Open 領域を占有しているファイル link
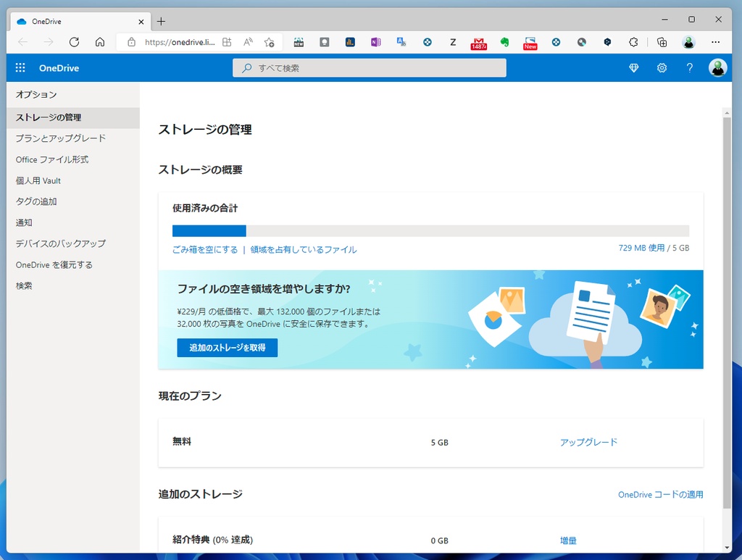Image resolution: width=742 pixels, height=560 pixels. (304, 249)
